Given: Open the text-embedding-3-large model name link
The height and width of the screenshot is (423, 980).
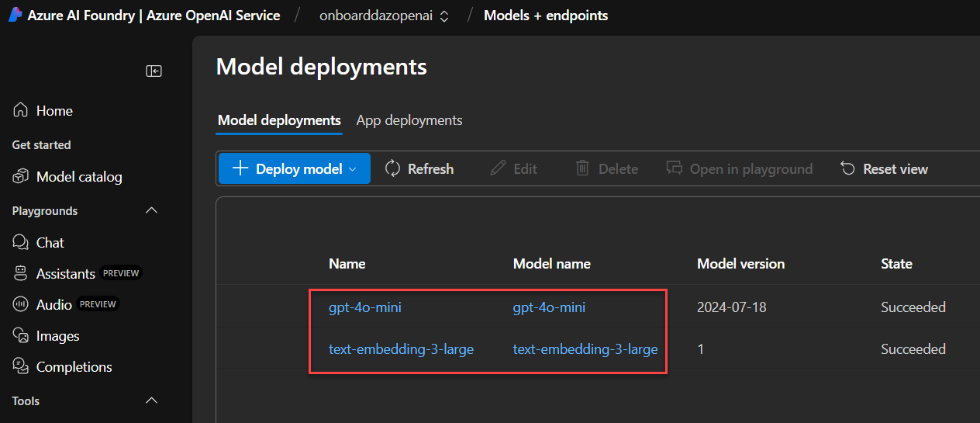Looking at the screenshot, I should click(585, 349).
